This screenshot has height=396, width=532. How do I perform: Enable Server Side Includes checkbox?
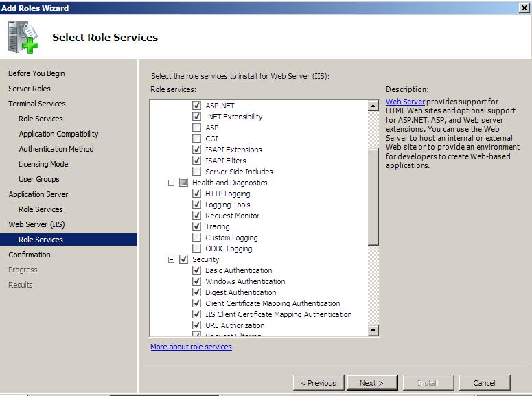(197, 172)
